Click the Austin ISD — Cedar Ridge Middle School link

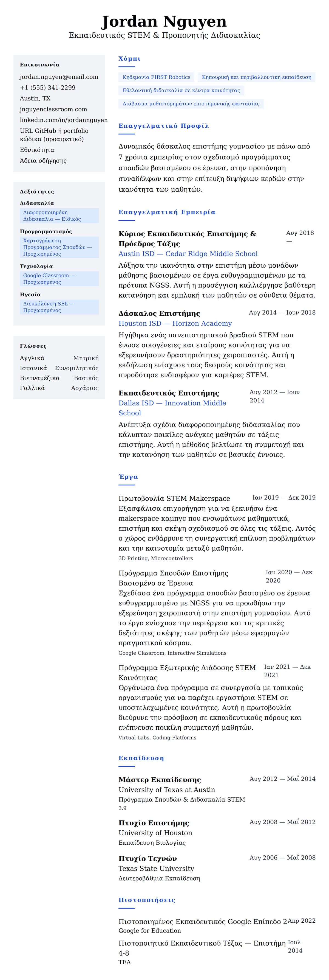click(x=188, y=254)
